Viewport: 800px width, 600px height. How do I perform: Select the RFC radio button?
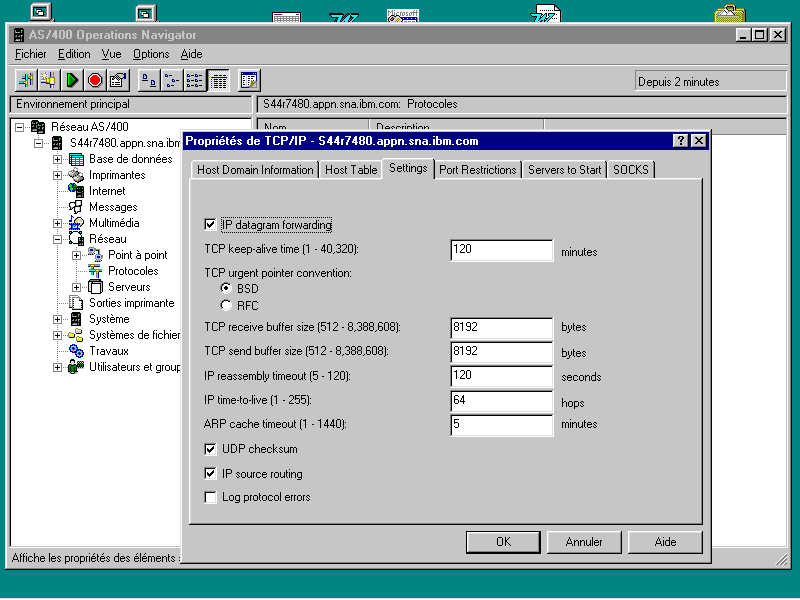tap(226, 306)
